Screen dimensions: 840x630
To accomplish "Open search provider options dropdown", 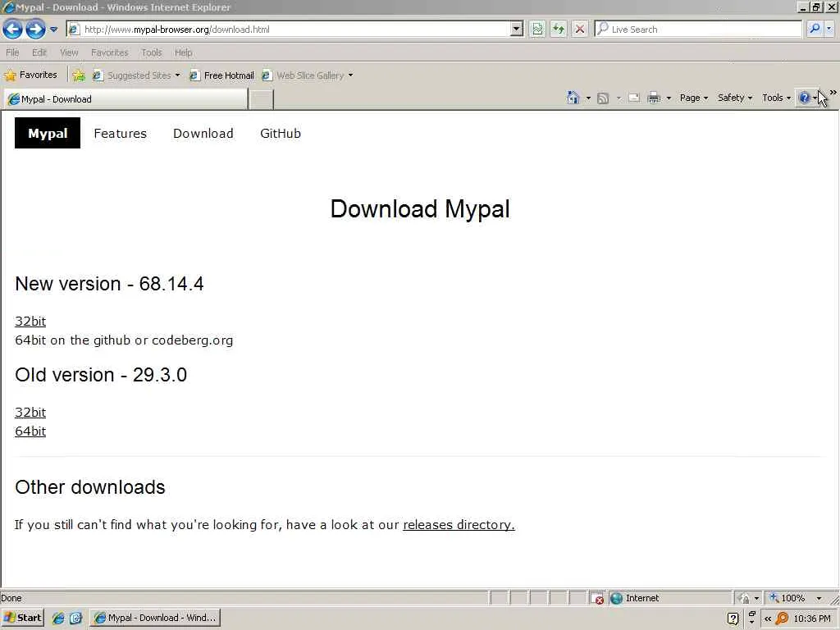I will pyautogui.click(x=829, y=29).
